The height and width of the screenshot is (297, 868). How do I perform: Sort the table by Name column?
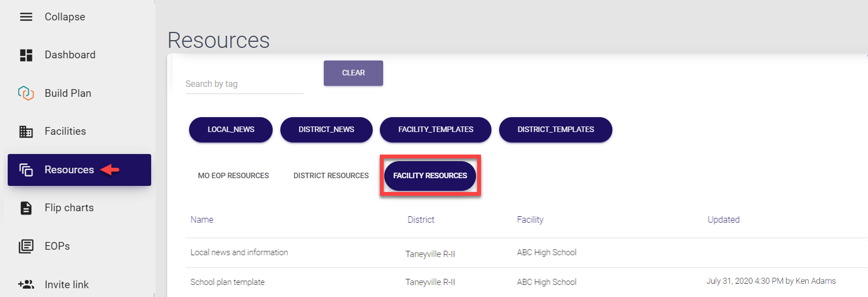click(x=202, y=219)
